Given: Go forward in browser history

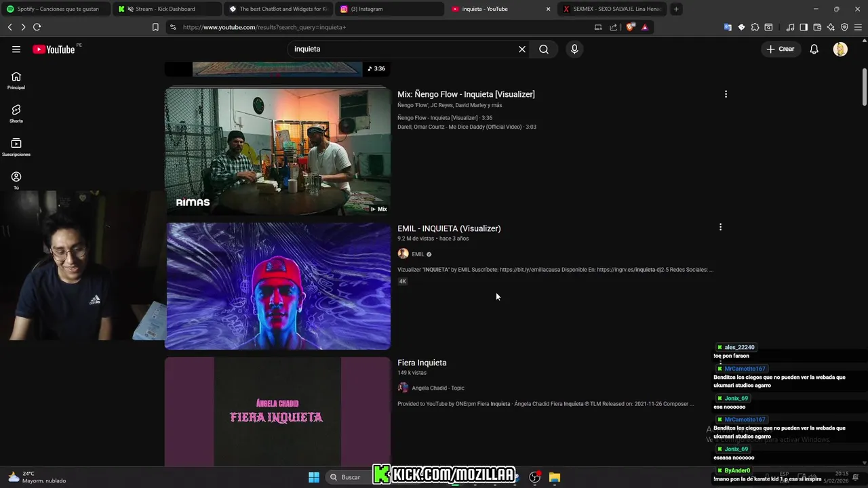Looking at the screenshot, I should point(23,27).
